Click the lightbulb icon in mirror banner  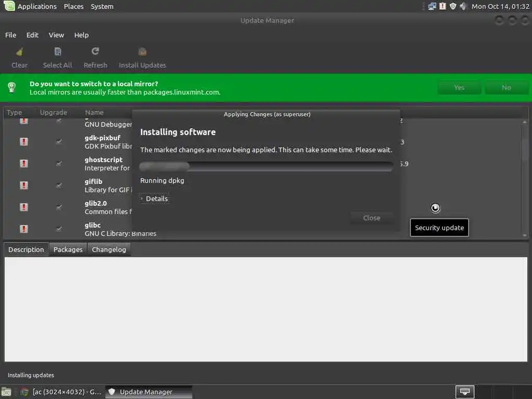(11, 87)
